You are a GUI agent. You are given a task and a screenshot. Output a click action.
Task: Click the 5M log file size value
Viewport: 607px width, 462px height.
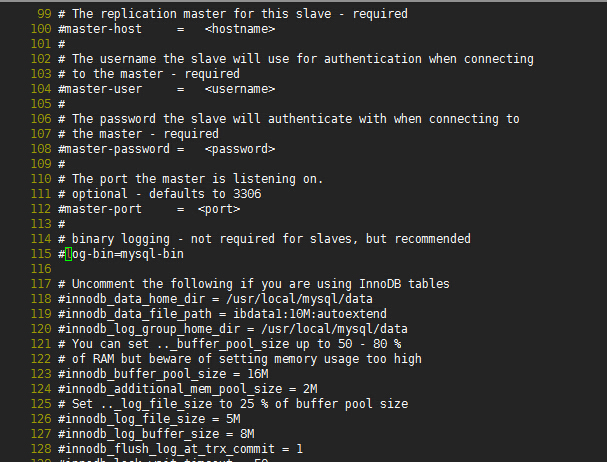click(x=233, y=419)
